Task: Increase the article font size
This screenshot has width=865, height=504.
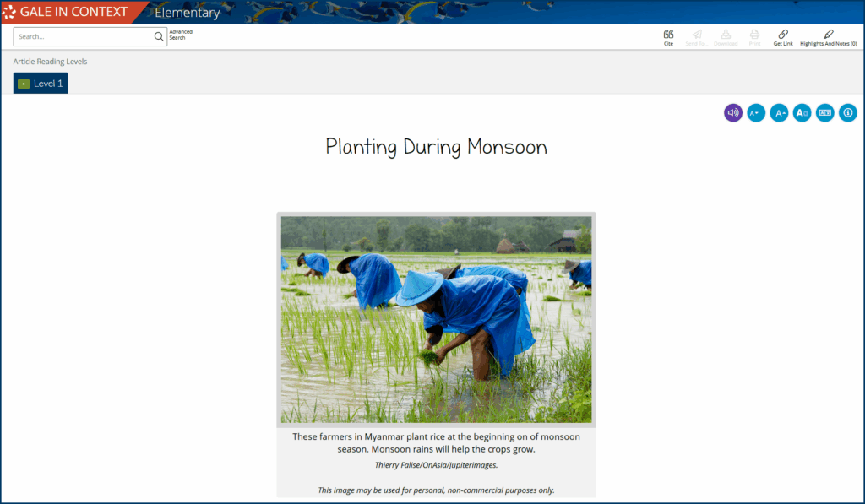Action: pos(779,112)
